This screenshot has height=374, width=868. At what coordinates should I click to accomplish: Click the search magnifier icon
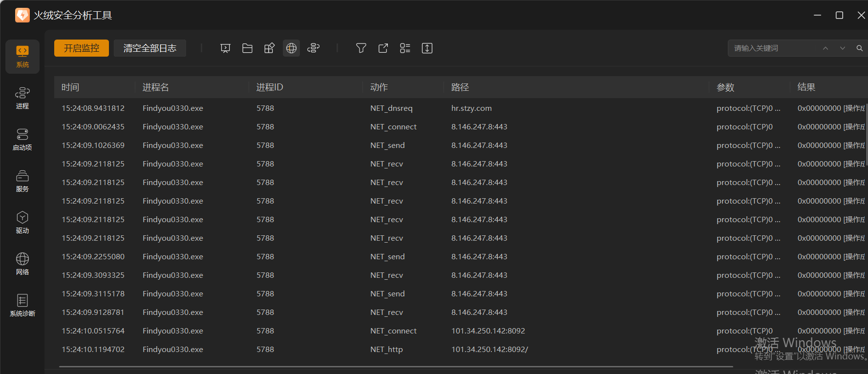[x=860, y=48]
